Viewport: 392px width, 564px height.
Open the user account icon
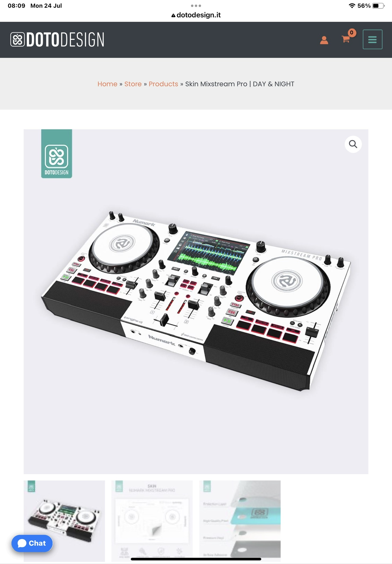pos(324,40)
